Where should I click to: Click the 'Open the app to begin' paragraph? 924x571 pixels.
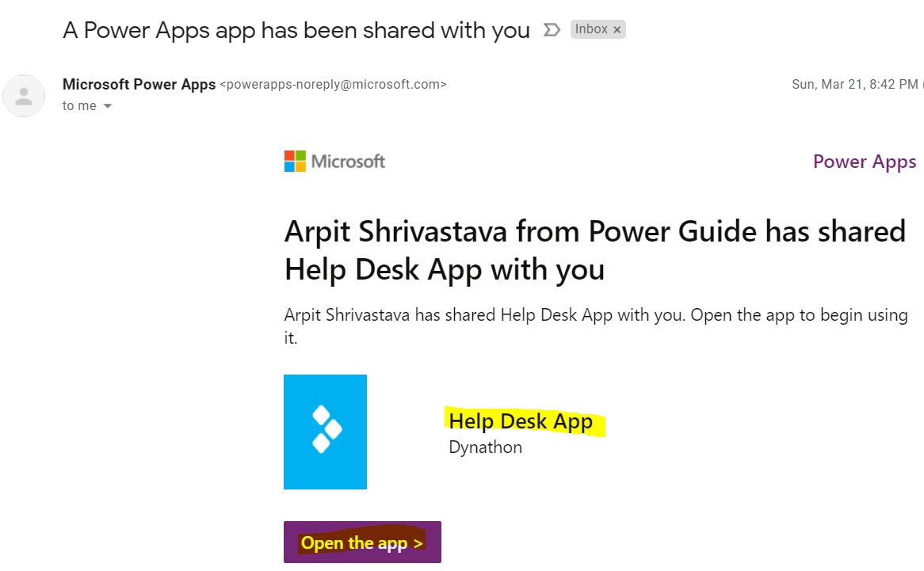click(596, 326)
